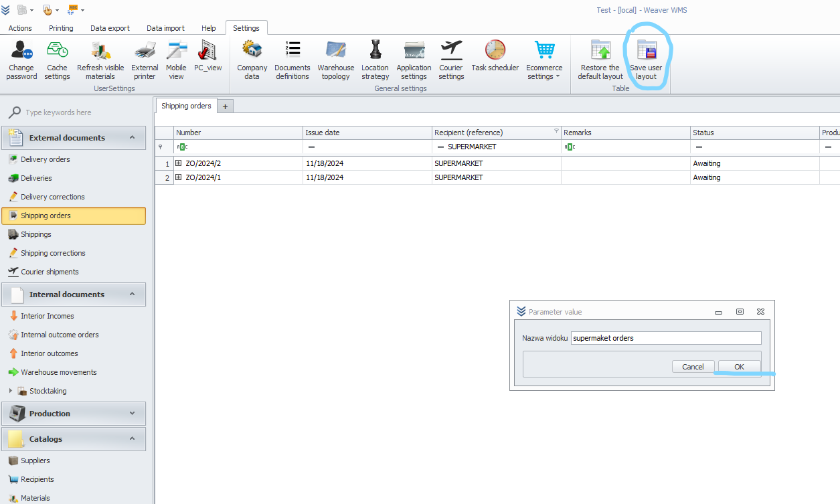Image resolution: width=840 pixels, height=504 pixels.
Task: Select Shipping orders in sidebar
Action: click(74, 216)
